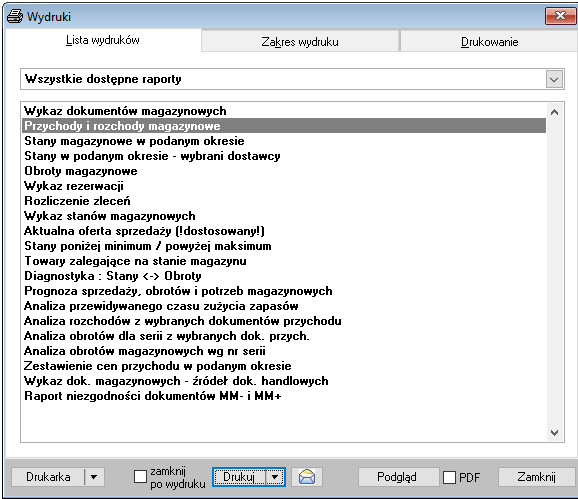Click the Podgląd preview button
578x499 pixels.
tap(398, 477)
